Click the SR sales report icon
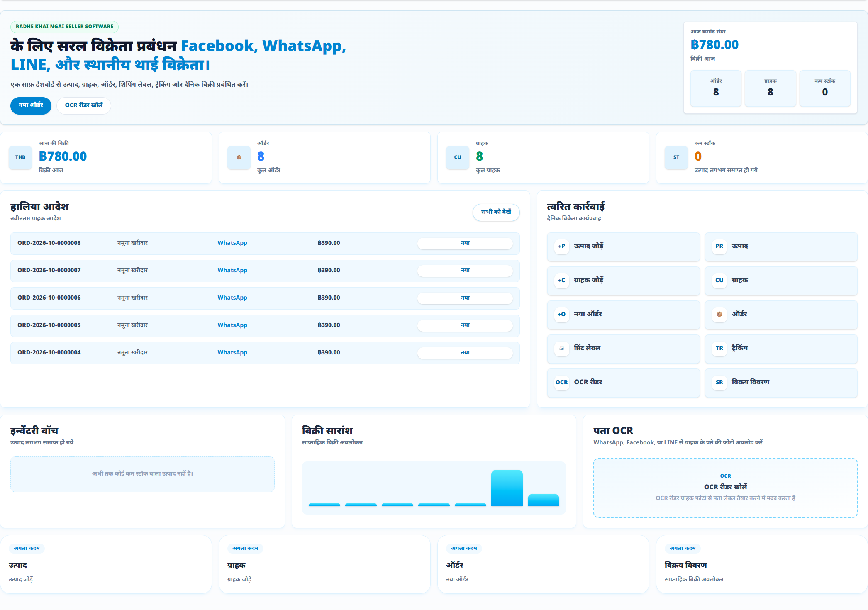The image size is (868, 610). [719, 382]
